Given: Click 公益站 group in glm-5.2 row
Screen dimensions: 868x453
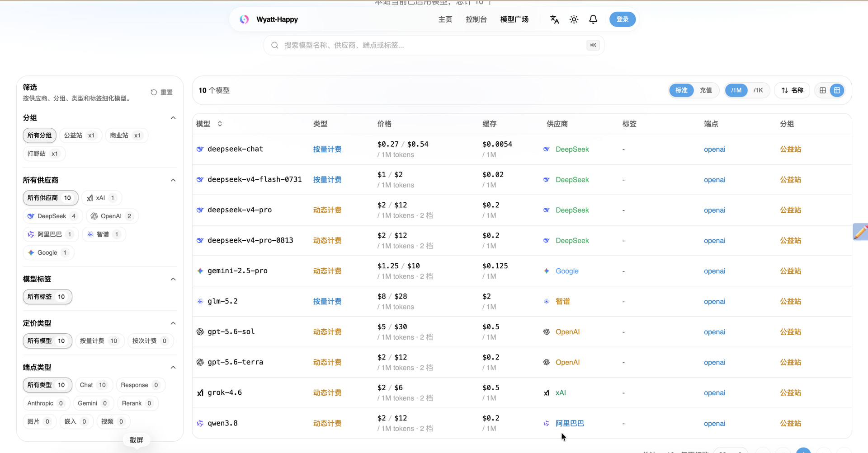Looking at the screenshot, I should click(790, 301).
